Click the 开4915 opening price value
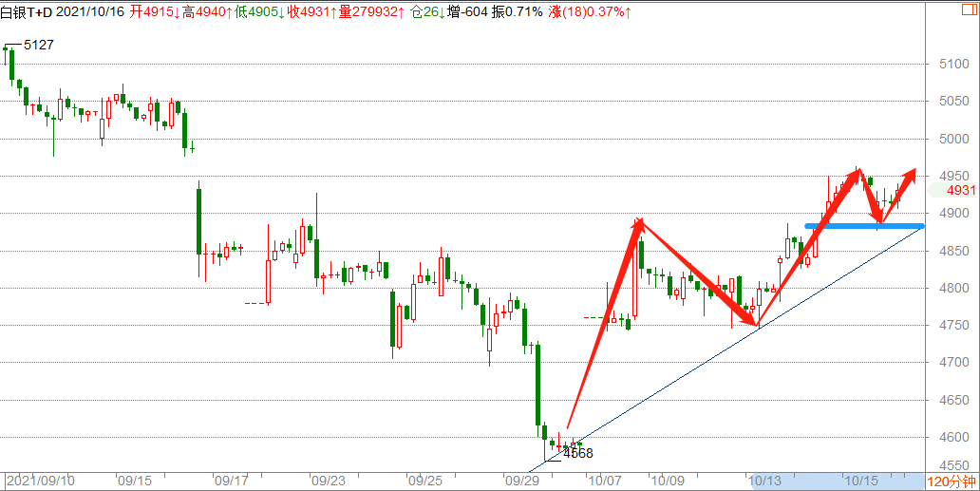This screenshot has height=491, width=980. point(155,10)
